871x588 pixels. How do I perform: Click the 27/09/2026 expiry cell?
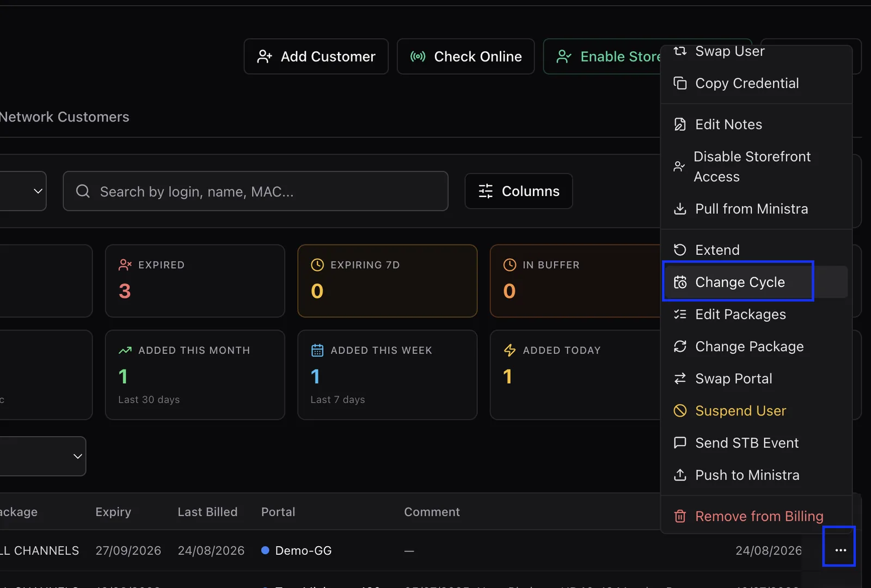(x=128, y=550)
